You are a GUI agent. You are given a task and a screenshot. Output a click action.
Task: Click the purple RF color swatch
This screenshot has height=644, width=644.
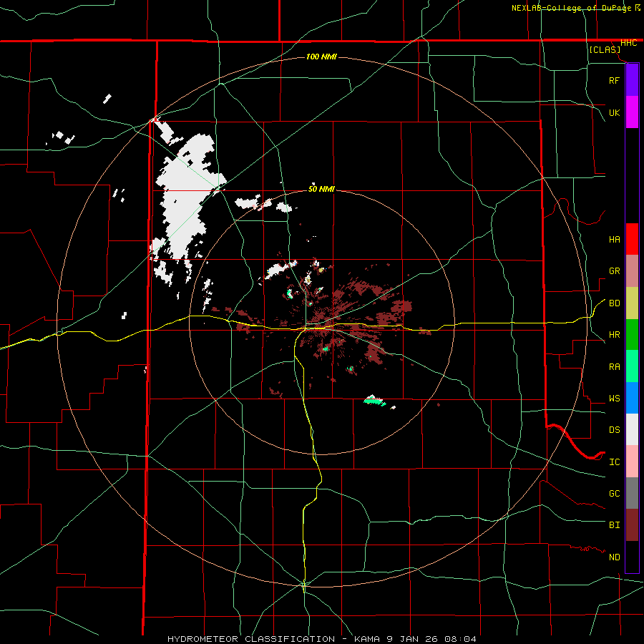pyautogui.click(x=632, y=80)
